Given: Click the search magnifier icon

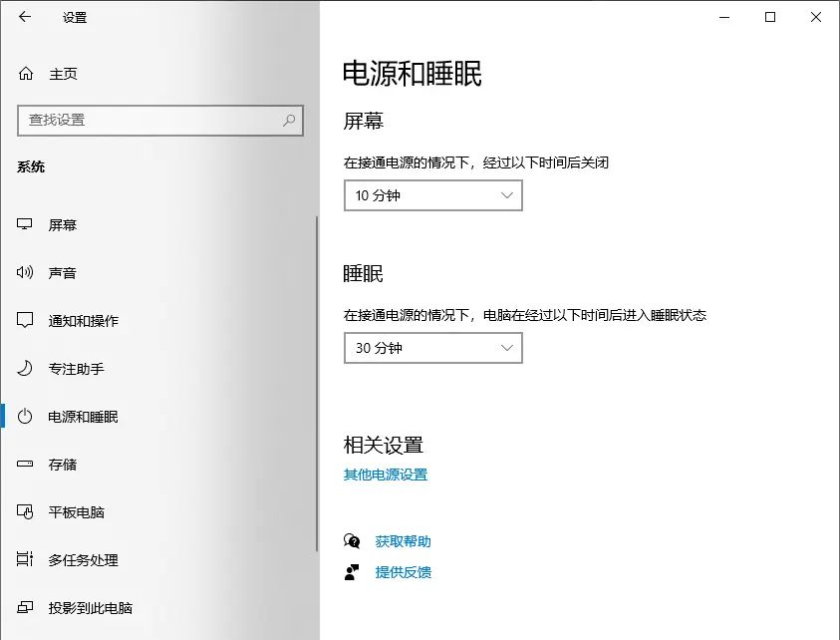Looking at the screenshot, I should click(289, 120).
